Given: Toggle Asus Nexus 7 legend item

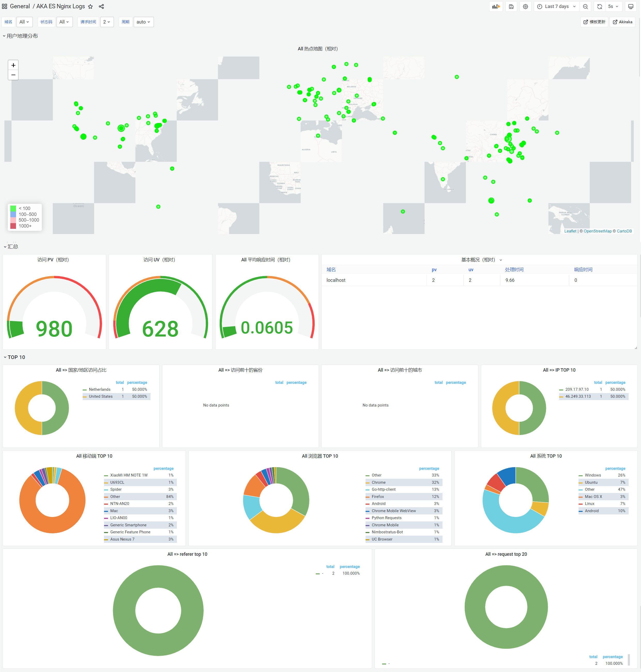Looking at the screenshot, I should coord(122,539).
